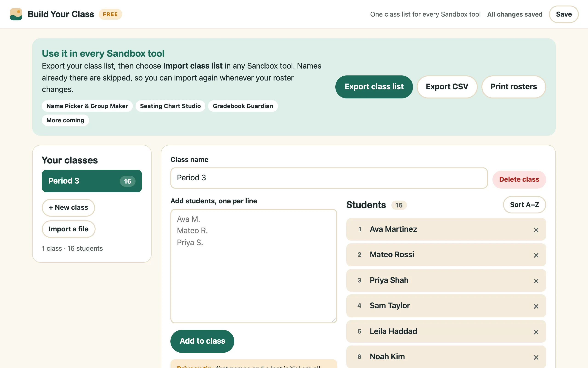Export the class list

point(374,87)
